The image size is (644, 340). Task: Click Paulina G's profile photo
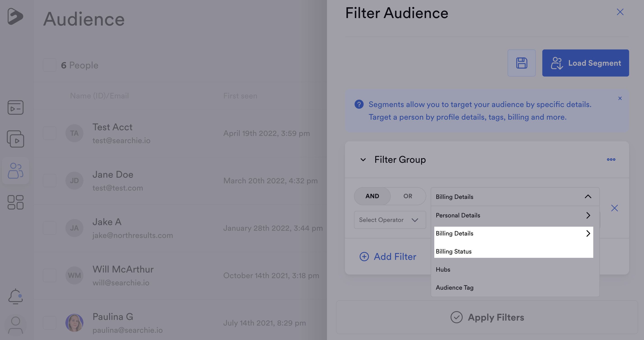74,323
